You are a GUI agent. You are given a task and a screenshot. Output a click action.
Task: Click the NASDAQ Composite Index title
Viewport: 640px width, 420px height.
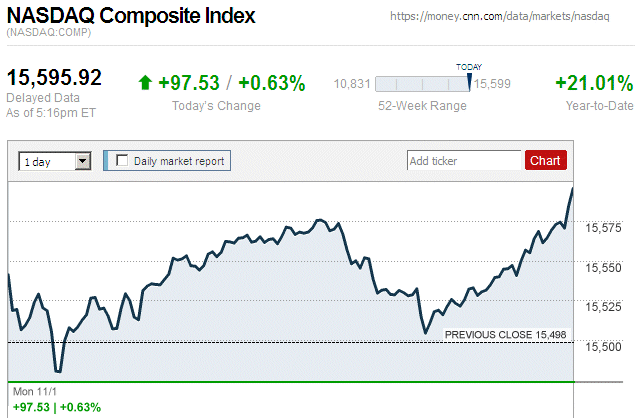coord(131,16)
